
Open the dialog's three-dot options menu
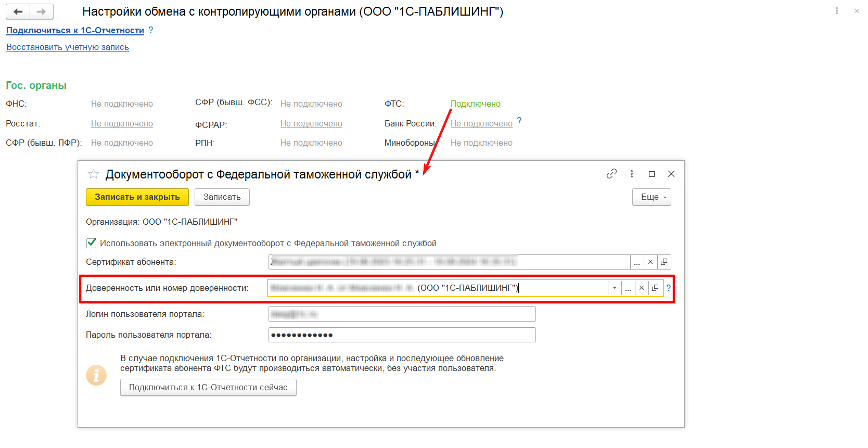632,174
